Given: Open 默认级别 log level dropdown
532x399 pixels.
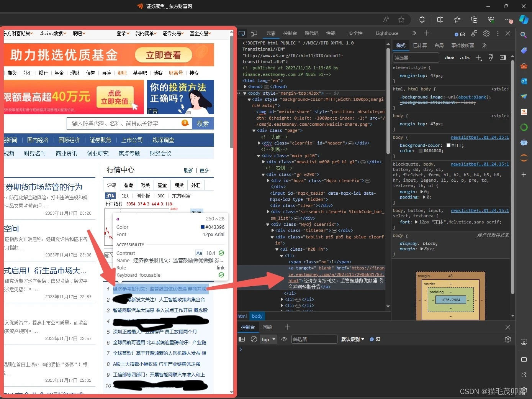Looking at the screenshot, I should click(x=352, y=339).
